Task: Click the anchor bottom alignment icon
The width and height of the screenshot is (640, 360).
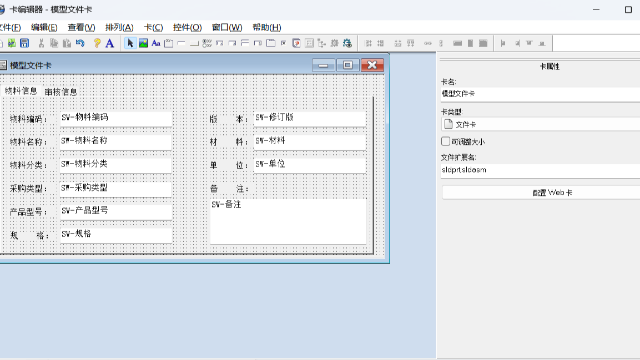Action: 542,43
